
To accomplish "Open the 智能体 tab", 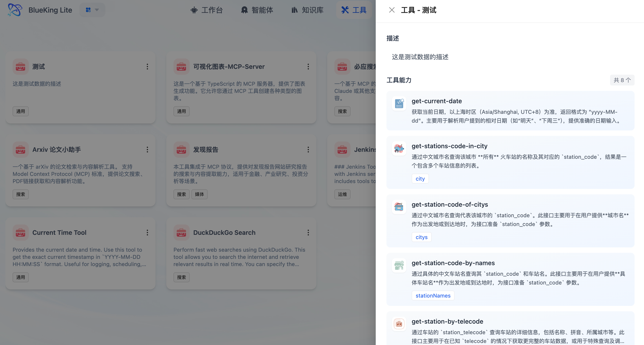I will coord(257,10).
